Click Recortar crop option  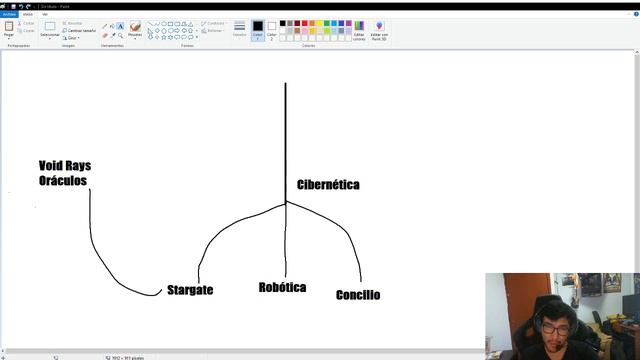point(73,23)
